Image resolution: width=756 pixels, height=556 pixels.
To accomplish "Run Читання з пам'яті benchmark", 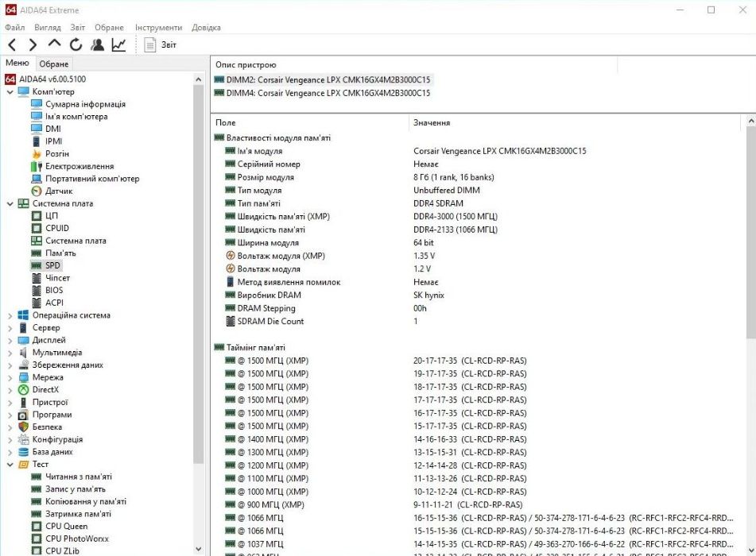I will [78, 477].
